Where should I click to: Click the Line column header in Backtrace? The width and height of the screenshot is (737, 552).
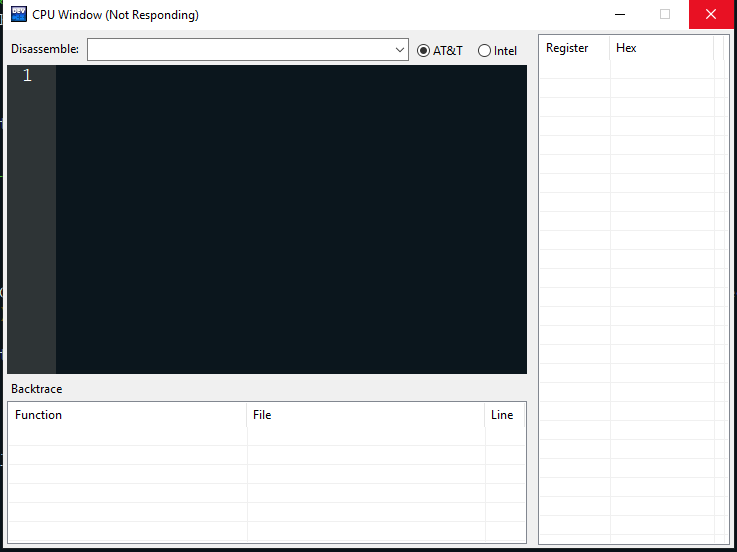pos(504,415)
